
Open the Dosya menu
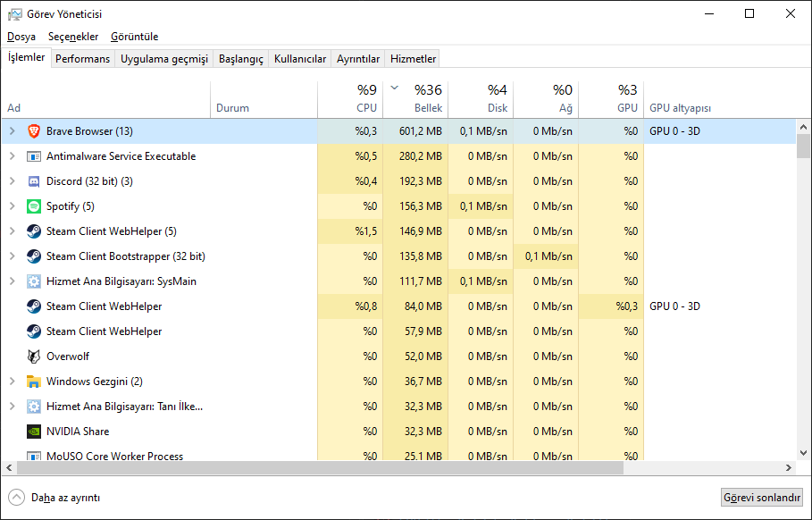tap(21, 37)
